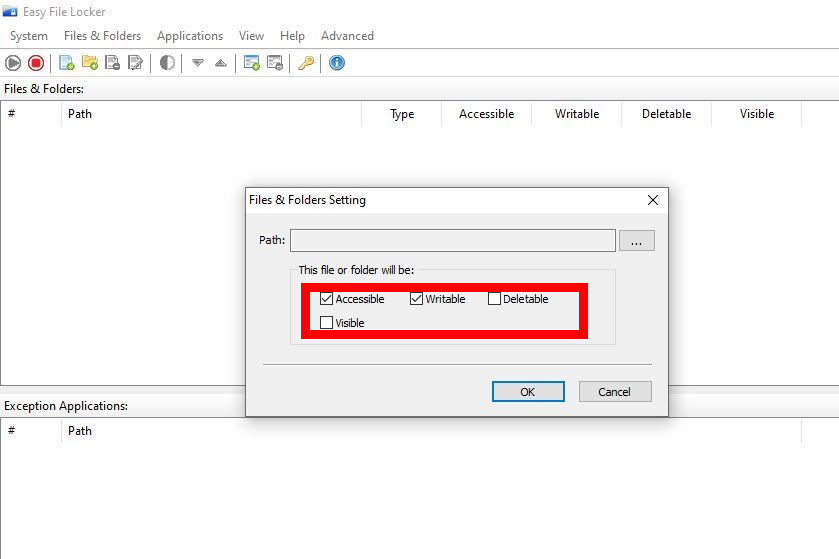Click the browse button with three dots
The width and height of the screenshot is (839, 559).
[637, 241]
